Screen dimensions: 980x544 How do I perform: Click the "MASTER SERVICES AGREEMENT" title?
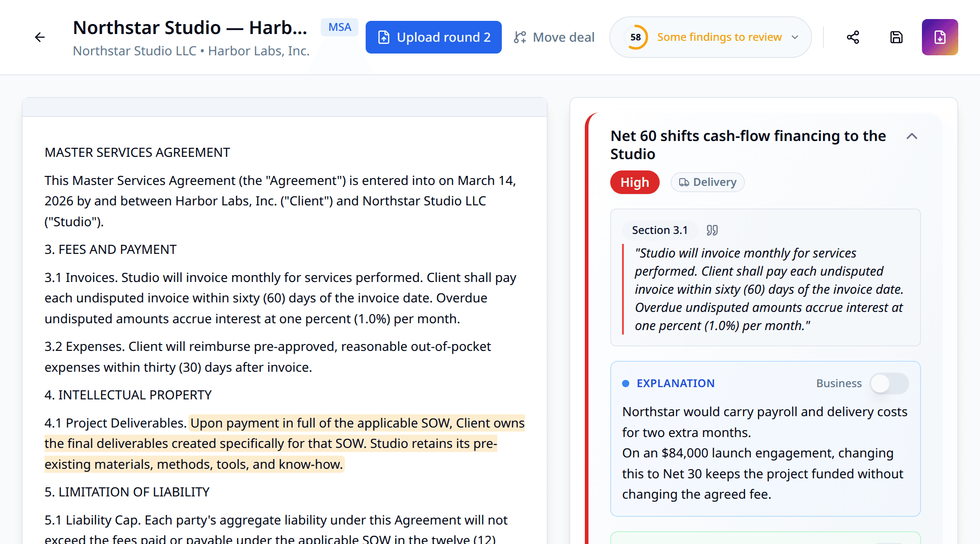click(137, 152)
